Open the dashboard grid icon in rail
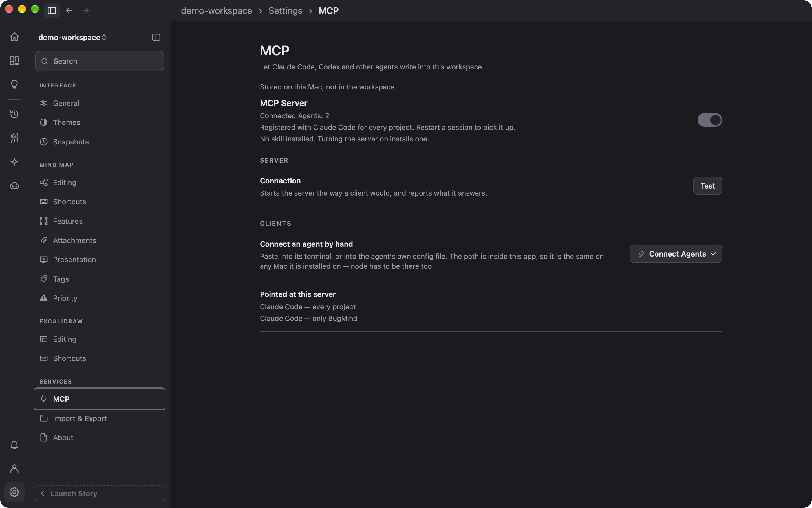The width and height of the screenshot is (812, 508). click(x=14, y=60)
